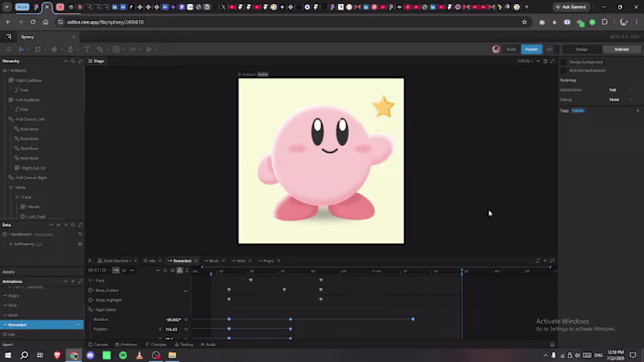Click the Publish button
Image resolution: width=644 pixels, height=362 pixels.
pos(531,49)
